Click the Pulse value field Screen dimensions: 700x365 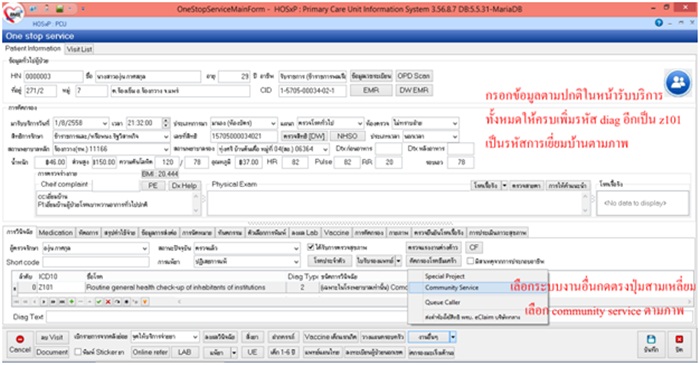pyautogui.click(x=347, y=162)
